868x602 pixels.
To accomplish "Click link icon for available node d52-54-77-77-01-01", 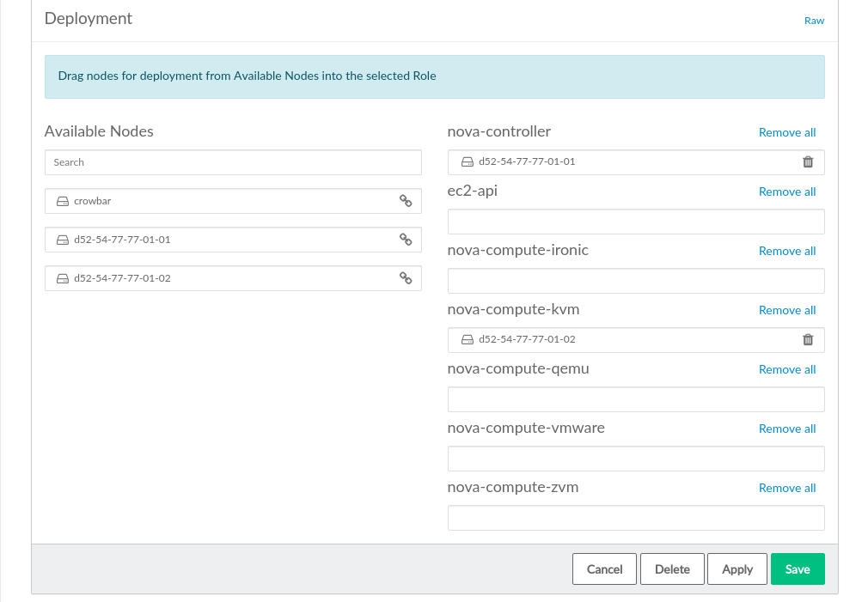I will (406, 240).
